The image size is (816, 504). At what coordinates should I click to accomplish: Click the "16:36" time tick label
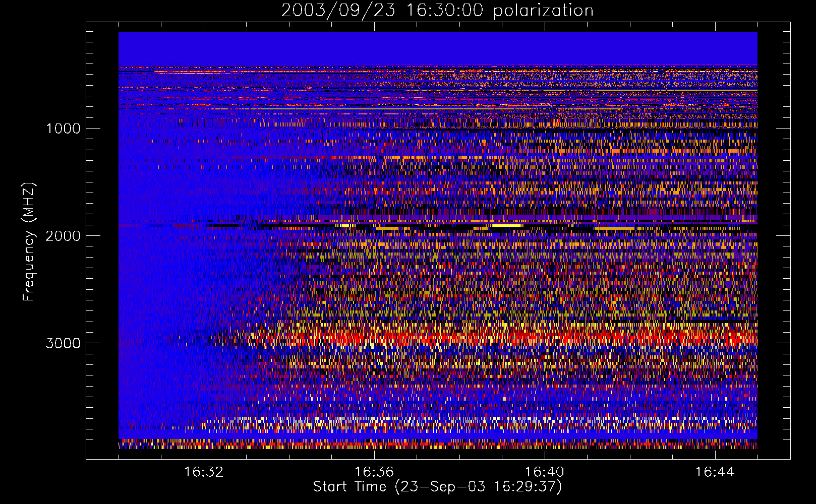pyautogui.click(x=374, y=472)
